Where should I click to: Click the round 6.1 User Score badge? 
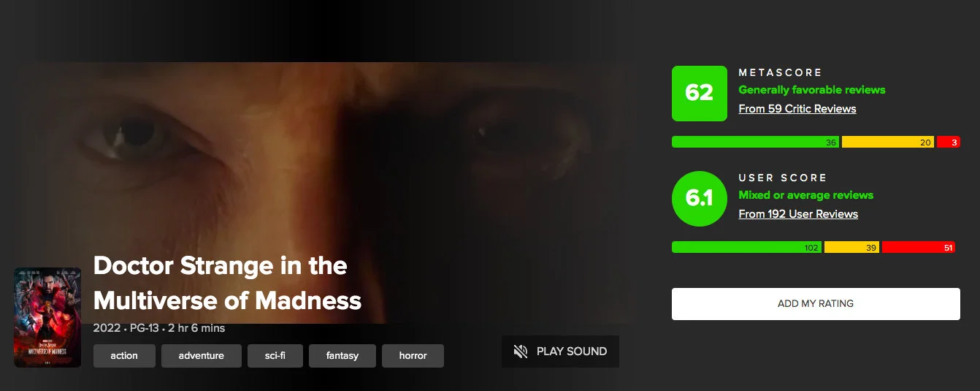tap(700, 199)
